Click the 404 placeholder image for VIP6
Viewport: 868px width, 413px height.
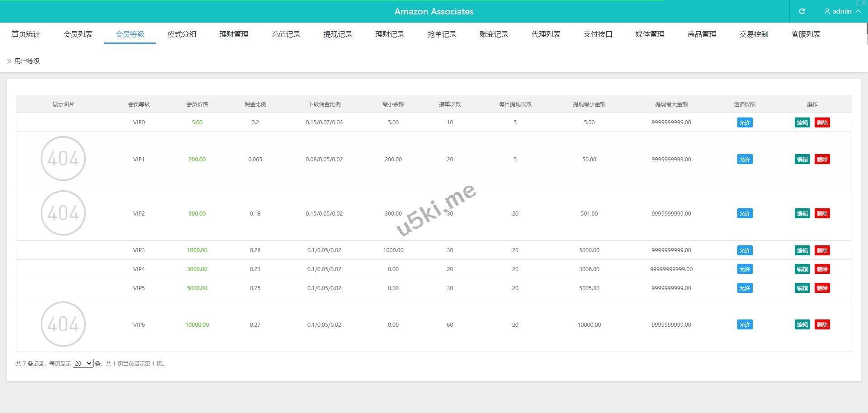(63, 324)
